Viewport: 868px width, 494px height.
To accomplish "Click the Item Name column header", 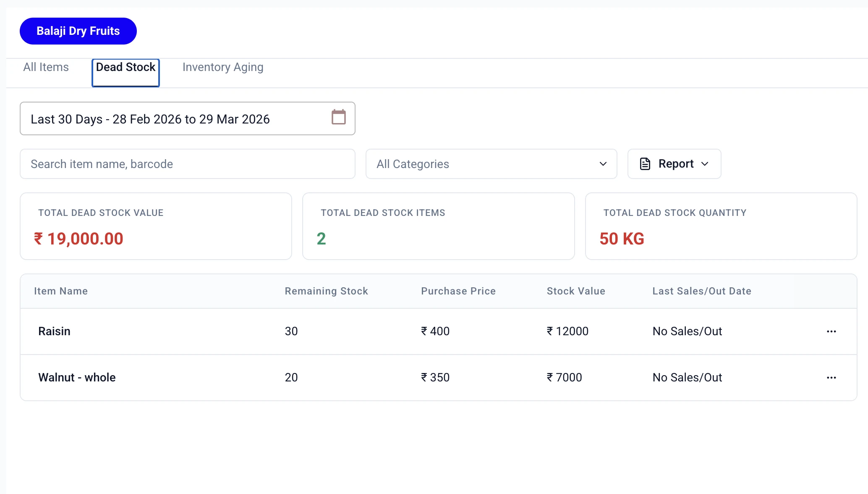I will point(61,291).
